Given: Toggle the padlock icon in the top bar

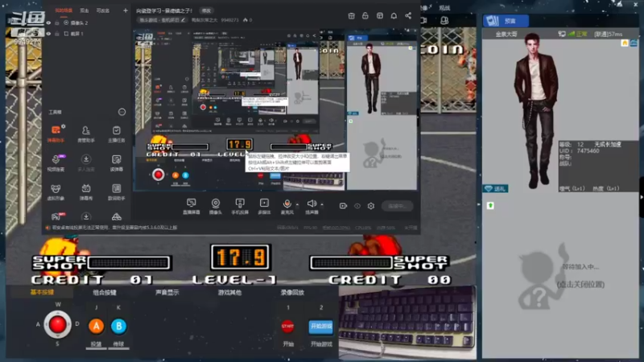Looking at the screenshot, I should 365,15.
